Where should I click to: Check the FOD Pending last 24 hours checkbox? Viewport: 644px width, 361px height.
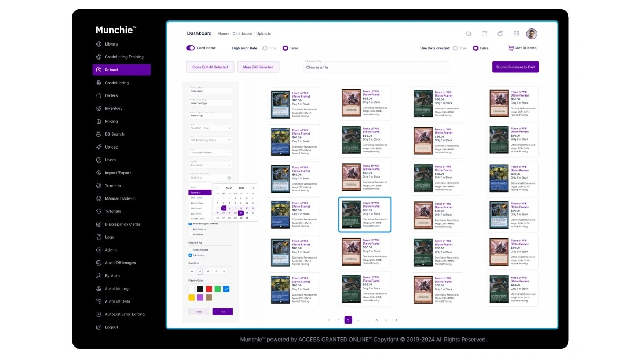coord(190,224)
